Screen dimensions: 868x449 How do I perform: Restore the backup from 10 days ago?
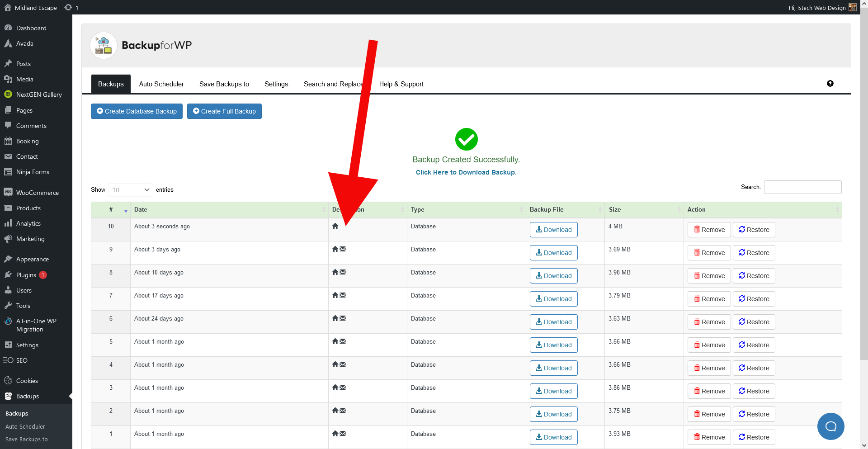coord(754,276)
